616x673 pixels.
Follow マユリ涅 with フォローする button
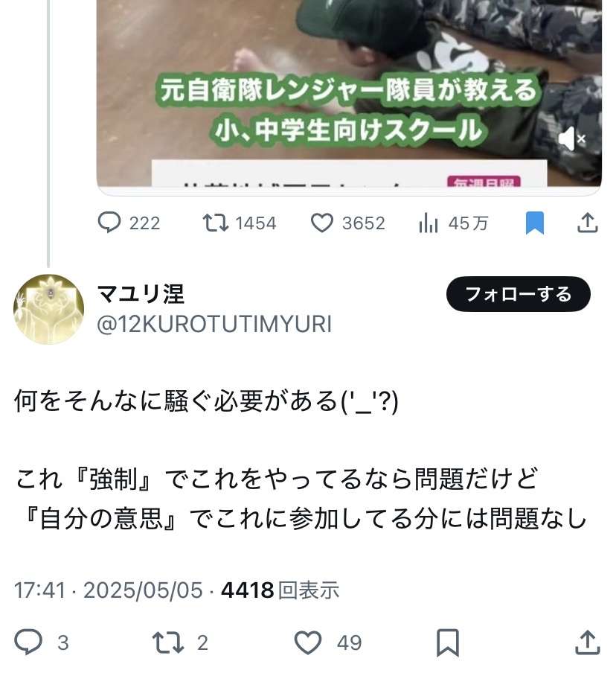[x=519, y=294]
